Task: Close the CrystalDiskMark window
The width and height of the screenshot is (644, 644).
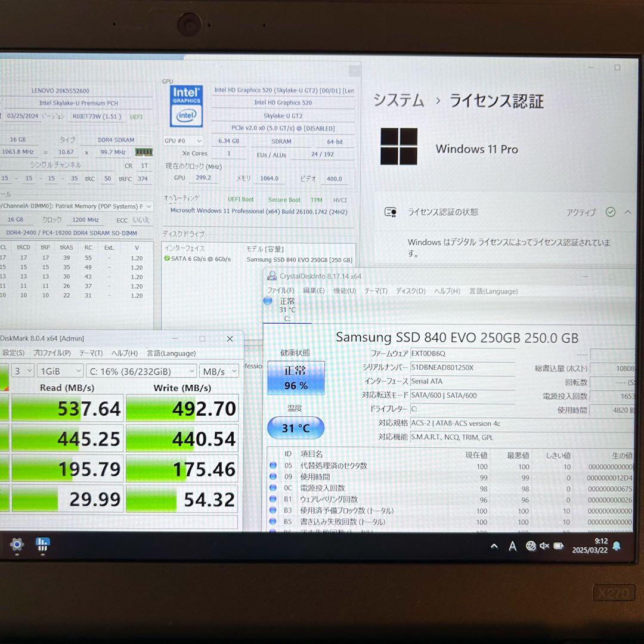Action: coord(230,339)
